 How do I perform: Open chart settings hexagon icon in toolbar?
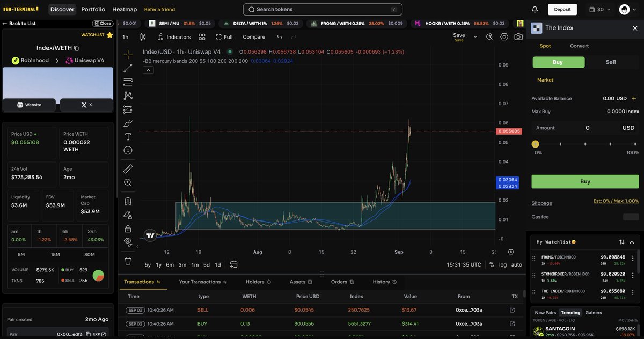pos(504,37)
